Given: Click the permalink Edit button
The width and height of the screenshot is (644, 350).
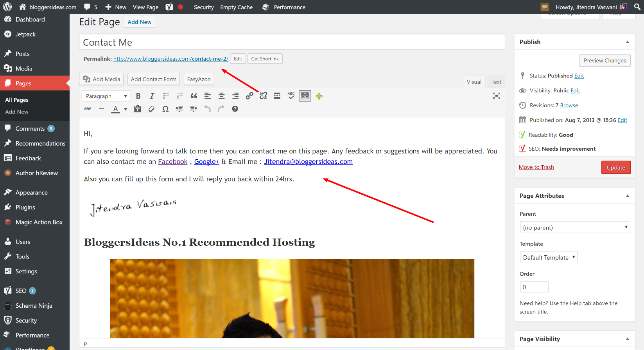Looking at the screenshot, I should (238, 59).
